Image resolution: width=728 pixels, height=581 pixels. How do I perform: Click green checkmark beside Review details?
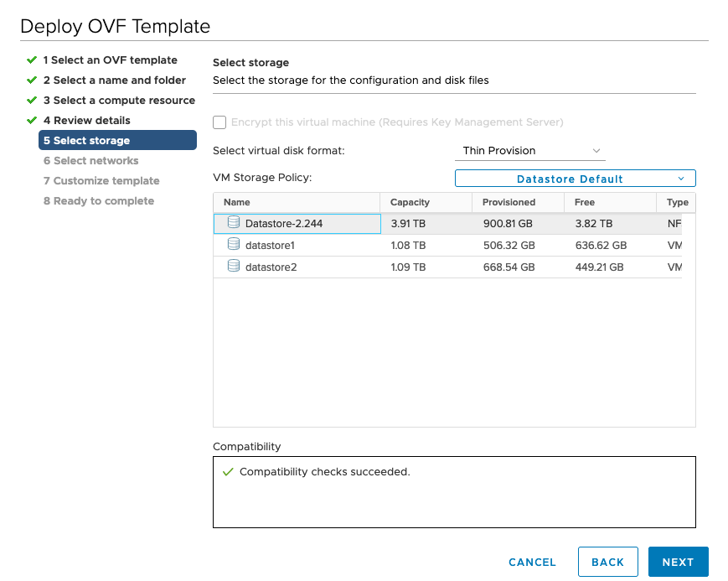tap(32, 121)
